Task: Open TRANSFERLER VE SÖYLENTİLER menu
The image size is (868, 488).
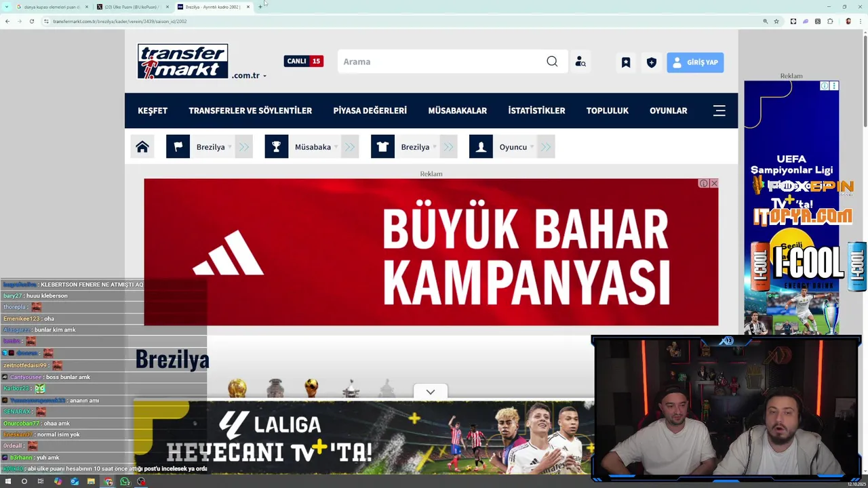Action: coord(250,110)
